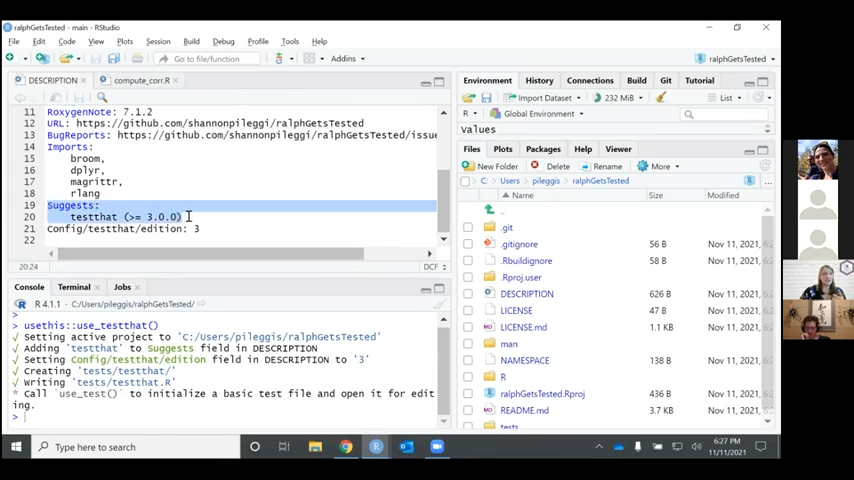Viewport: 854px width, 480px height.
Task: Click the Load Workspace icon in Environment
Action: tap(468, 98)
